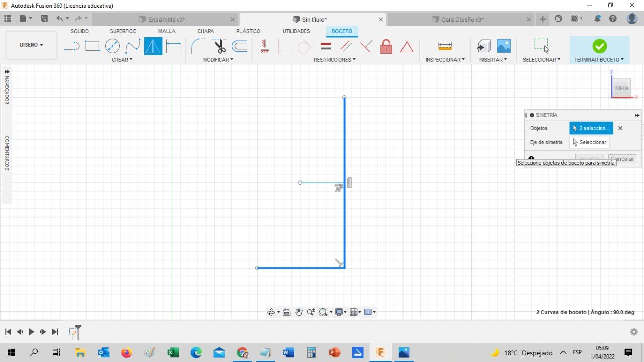This screenshot has width=644, height=362.
Task: Select the Sketch Dimension tool
Action: pos(174,46)
